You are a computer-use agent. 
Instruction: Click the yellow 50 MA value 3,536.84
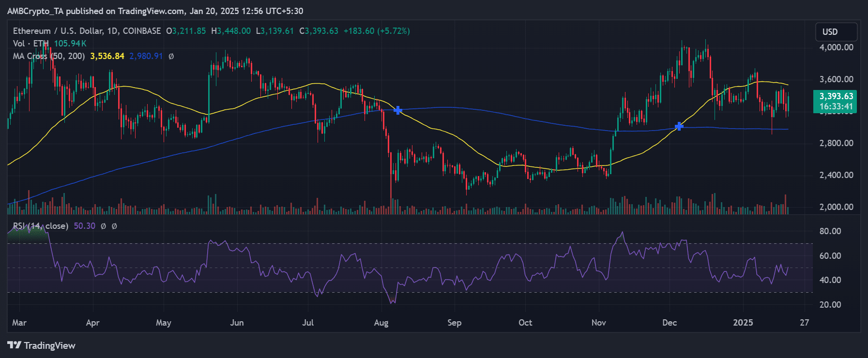click(107, 56)
